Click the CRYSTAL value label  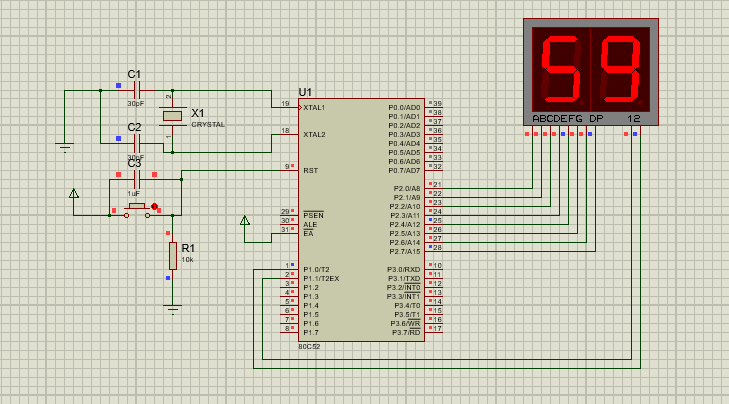(208, 125)
